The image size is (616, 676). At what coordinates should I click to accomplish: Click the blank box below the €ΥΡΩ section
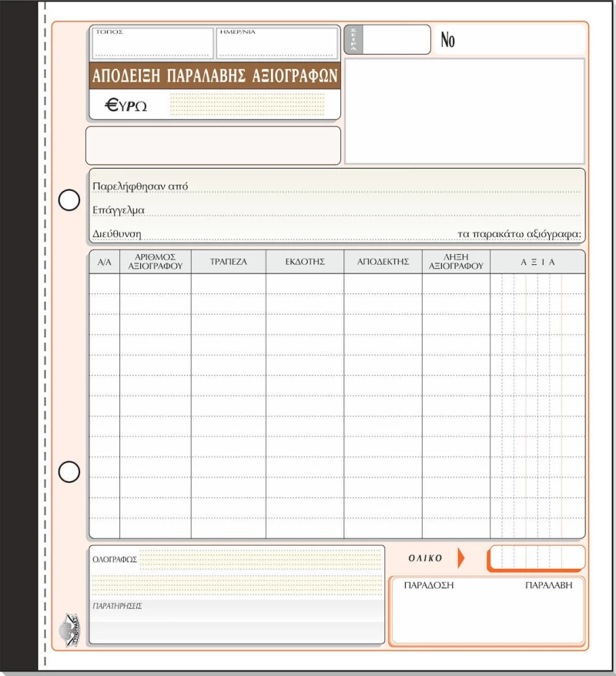(213, 146)
